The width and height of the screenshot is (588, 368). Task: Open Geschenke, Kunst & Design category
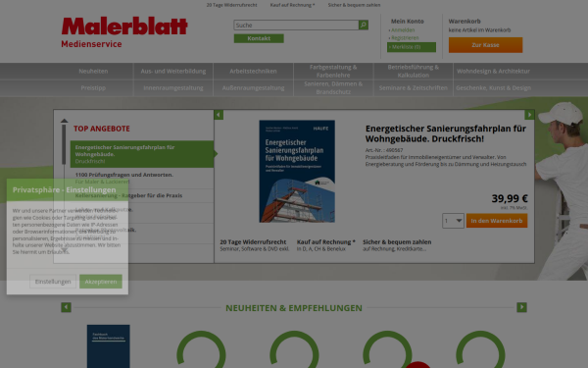tap(494, 88)
